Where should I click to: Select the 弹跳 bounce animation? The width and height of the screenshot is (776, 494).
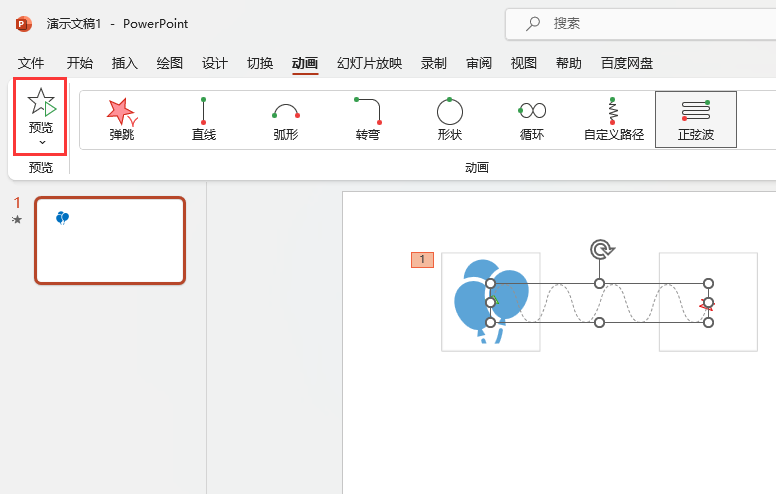pyautogui.click(x=121, y=119)
